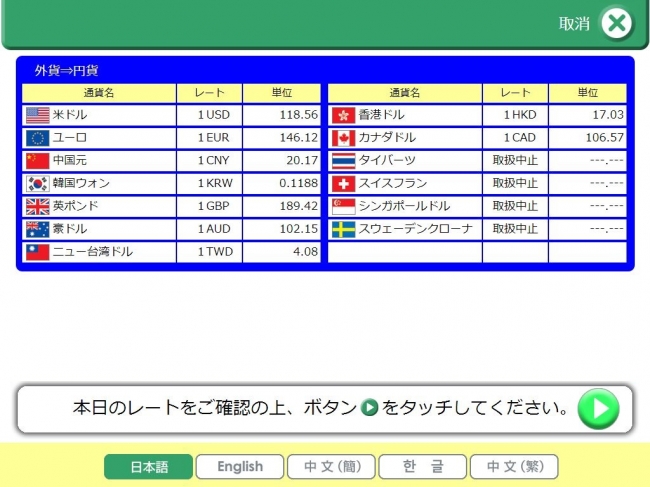Image resolution: width=650 pixels, height=487 pixels.
Task: Choose the 한글 Korean language button
Action: click(x=424, y=467)
